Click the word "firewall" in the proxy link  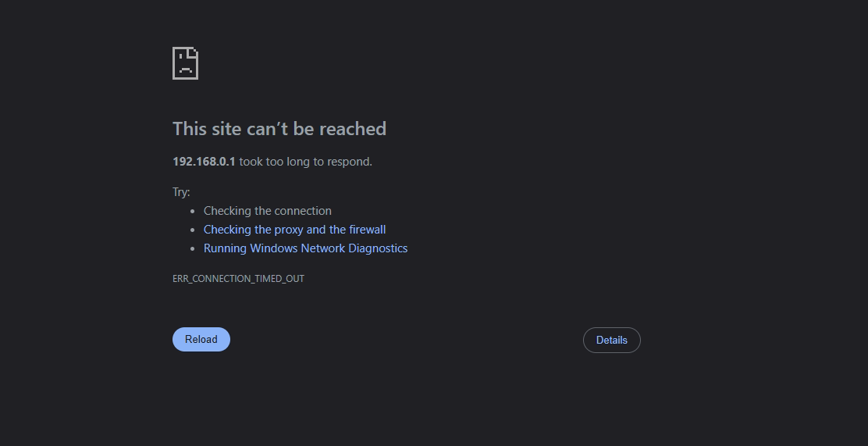pyautogui.click(x=368, y=230)
